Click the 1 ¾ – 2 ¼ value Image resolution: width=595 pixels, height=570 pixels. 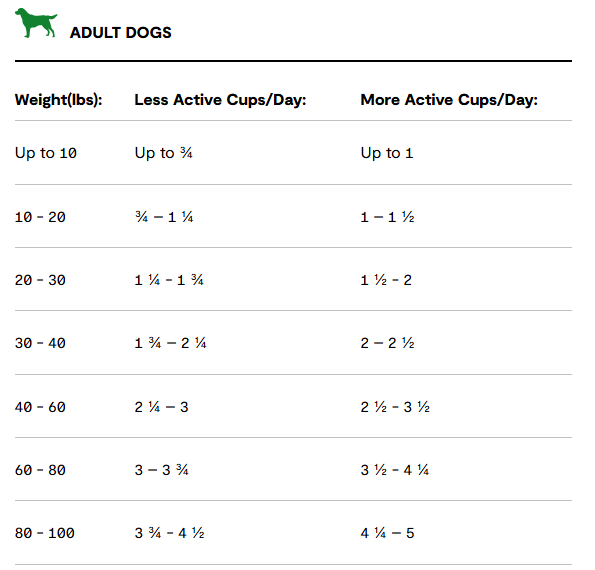170,343
